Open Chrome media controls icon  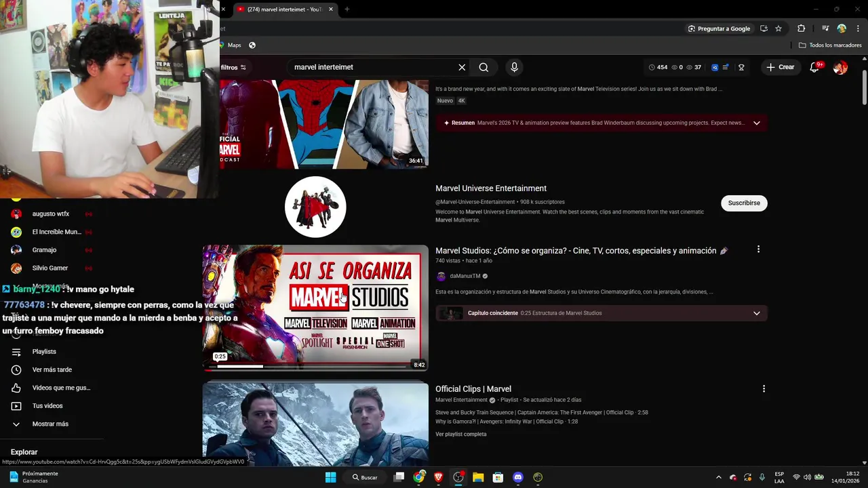pyautogui.click(x=825, y=28)
